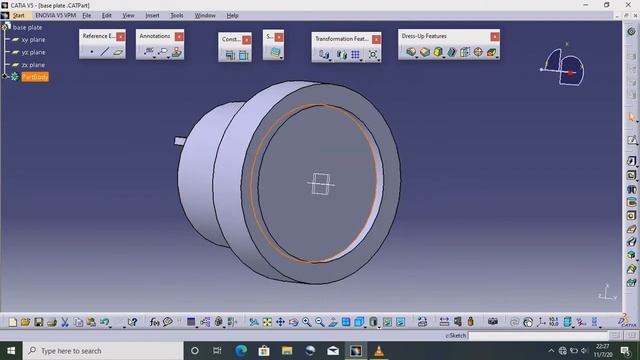Click the Shell icon in Dress-Up Features
This screenshot has height=360, width=640.
451,52
